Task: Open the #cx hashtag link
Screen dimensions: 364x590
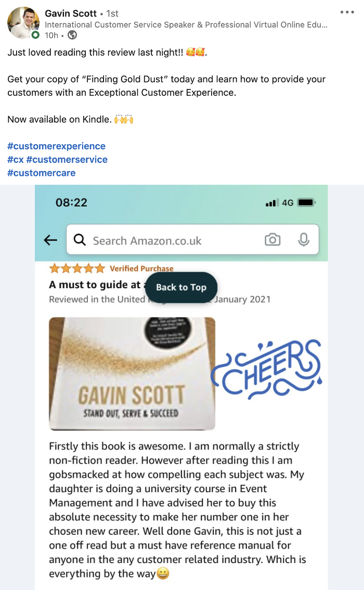Action: pos(16,160)
